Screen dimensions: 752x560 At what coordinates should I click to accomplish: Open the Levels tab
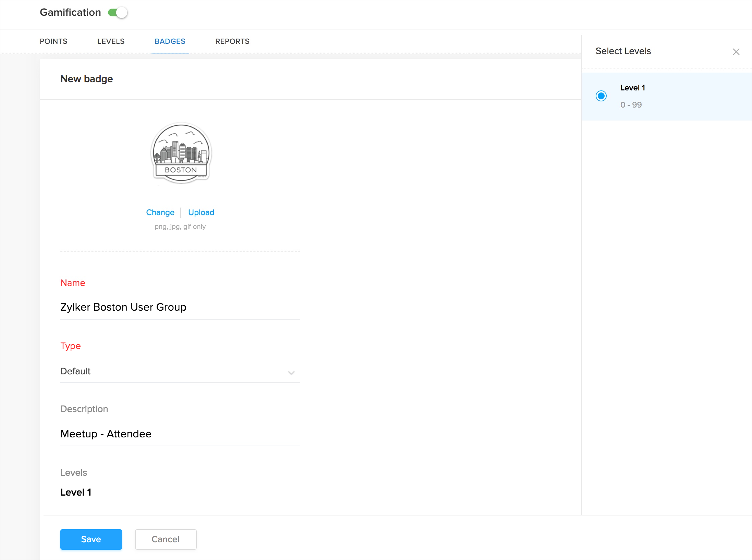coord(111,41)
